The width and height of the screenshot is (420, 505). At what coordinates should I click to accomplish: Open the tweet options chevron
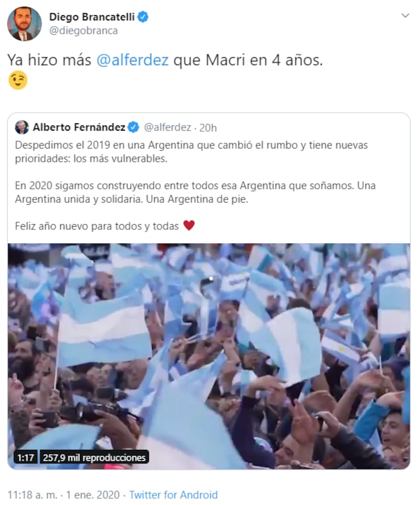click(405, 15)
